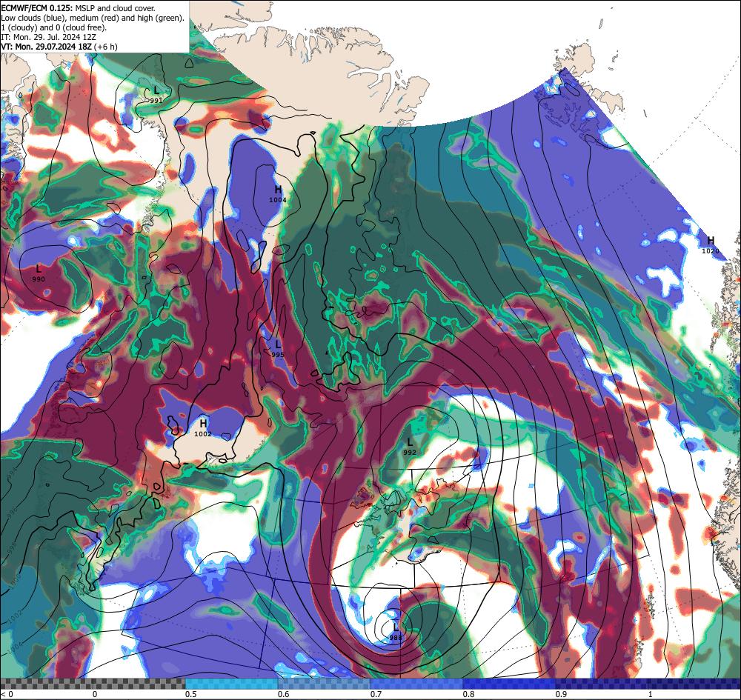Click the contour label 1002 on the left-edge isobar
Viewport: 741px width, 700px height.
pos(15,616)
